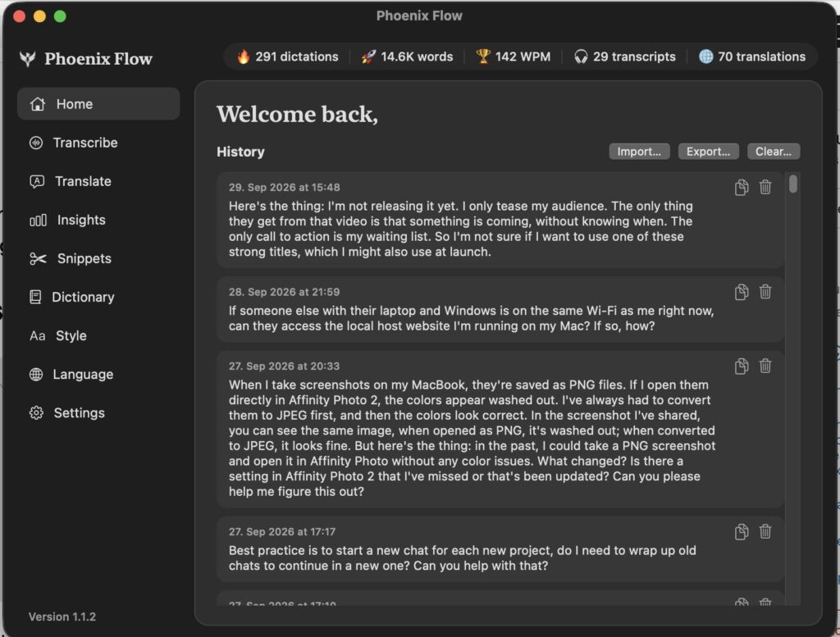Select the Windows Wi-Fi localhost dictation text
Screen dimensions: 840x637
pos(472,318)
